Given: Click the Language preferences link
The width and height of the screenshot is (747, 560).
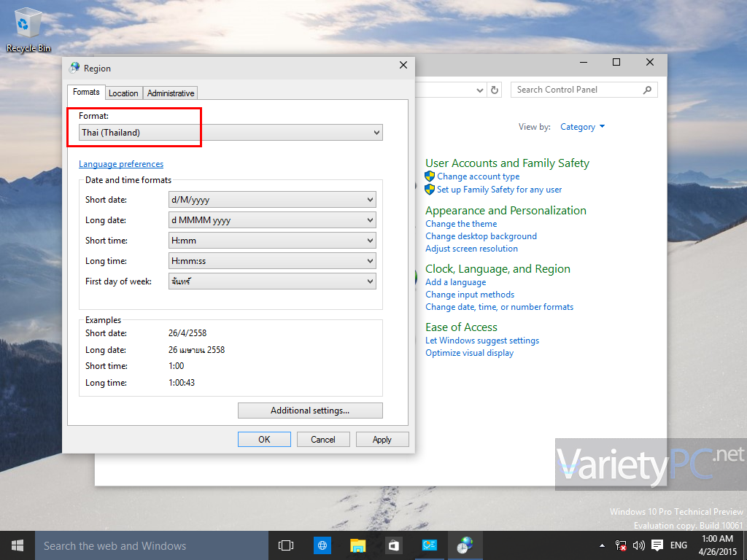Looking at the screenshot, I should (x=121, y=164).
